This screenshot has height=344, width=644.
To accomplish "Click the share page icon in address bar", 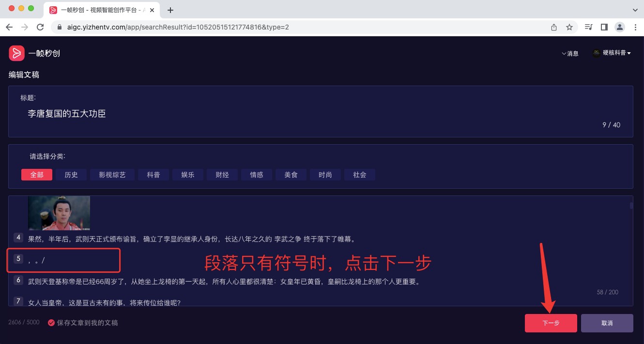I will pos(554,27).
